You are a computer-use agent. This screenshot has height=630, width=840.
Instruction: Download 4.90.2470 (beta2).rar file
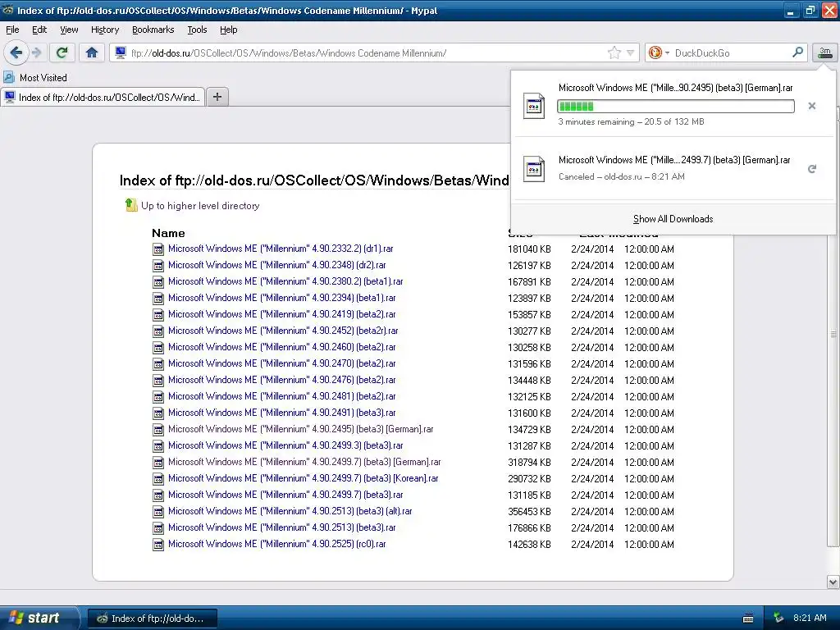click(282, 363)
